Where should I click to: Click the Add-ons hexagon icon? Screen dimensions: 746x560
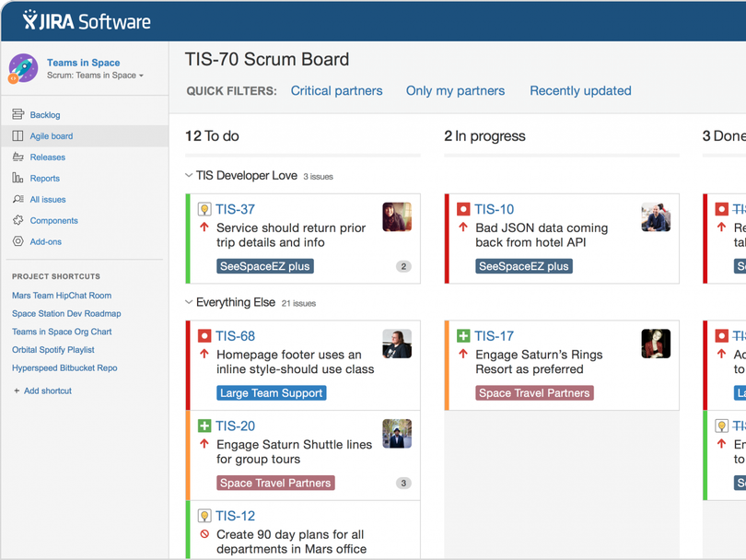pos(17,242)
